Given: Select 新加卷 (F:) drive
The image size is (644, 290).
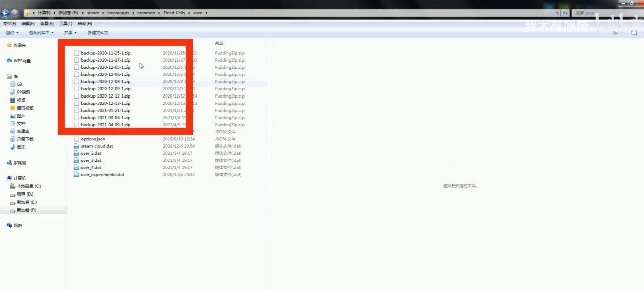Looking at the screenshot, I should 27,210.
